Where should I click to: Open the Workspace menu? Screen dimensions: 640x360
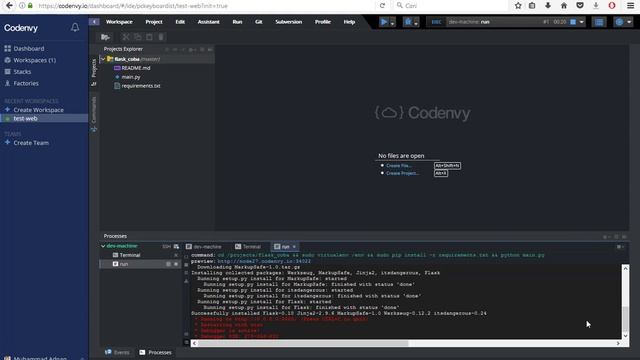(x=119, y=22)
